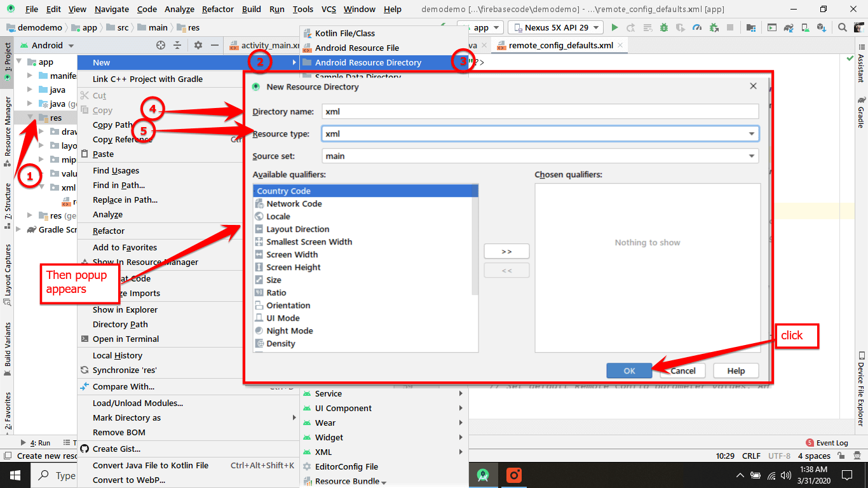Open Resource type combo box

click(x=539, y=134)
